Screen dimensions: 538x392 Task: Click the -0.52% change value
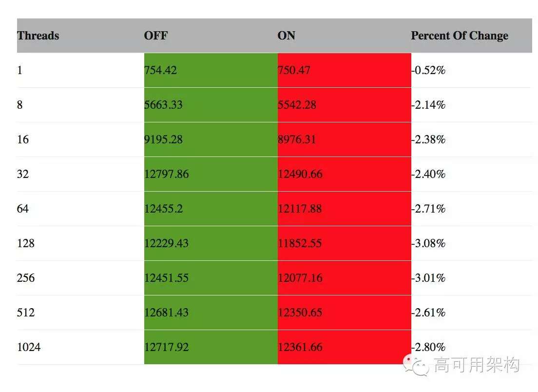(428, 70)
